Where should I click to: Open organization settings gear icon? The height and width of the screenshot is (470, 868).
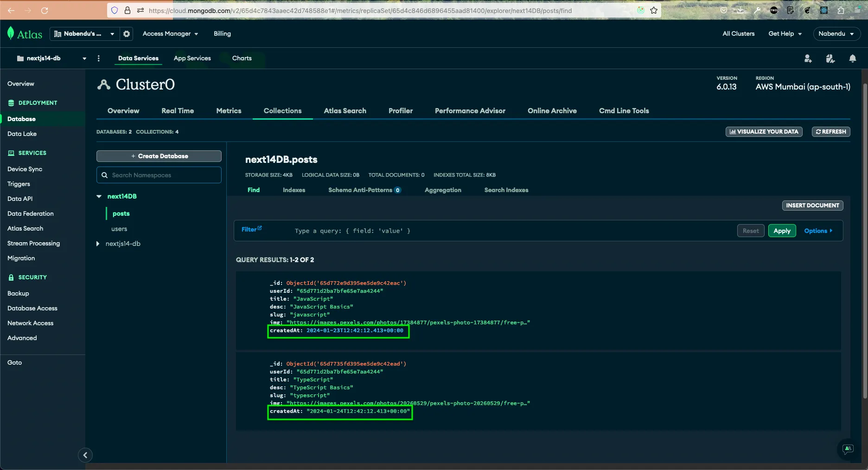point(126,33)
